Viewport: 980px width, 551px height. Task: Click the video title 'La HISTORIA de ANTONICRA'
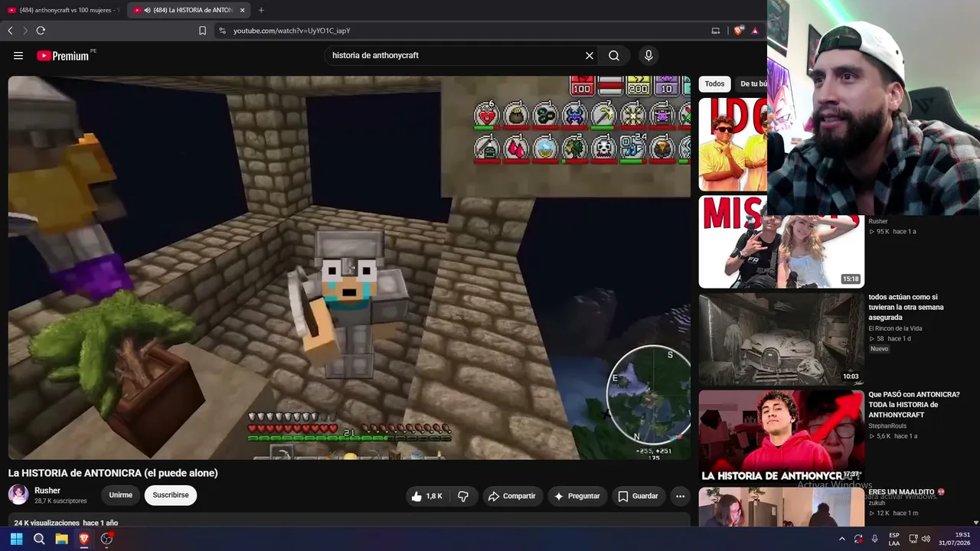tap(113, 473)
